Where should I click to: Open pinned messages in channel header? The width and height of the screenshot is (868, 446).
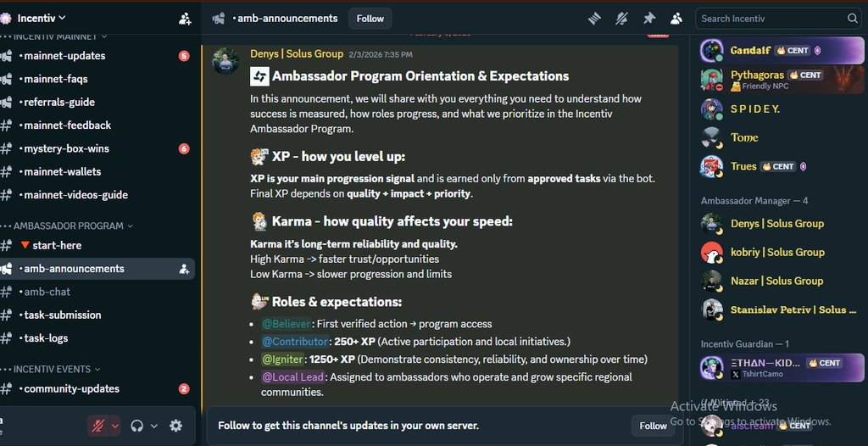point(648,19)
